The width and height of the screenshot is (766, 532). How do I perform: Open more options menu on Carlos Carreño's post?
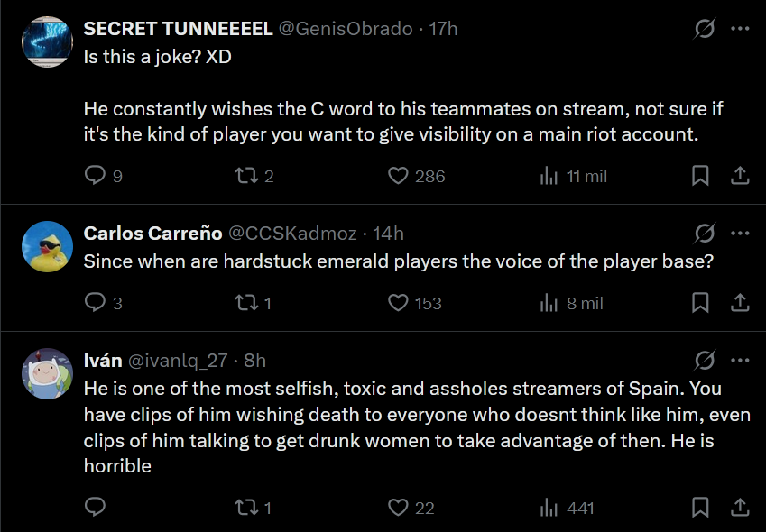tap(740, 234)
